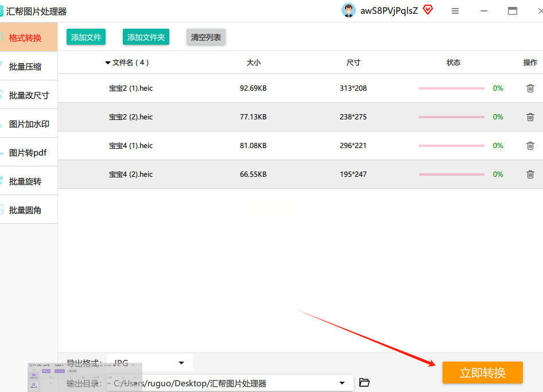The height and width of the screenshot is (392, 543).
Task: Open the 输出目录 path dropdown
Action: click(342, 383)
